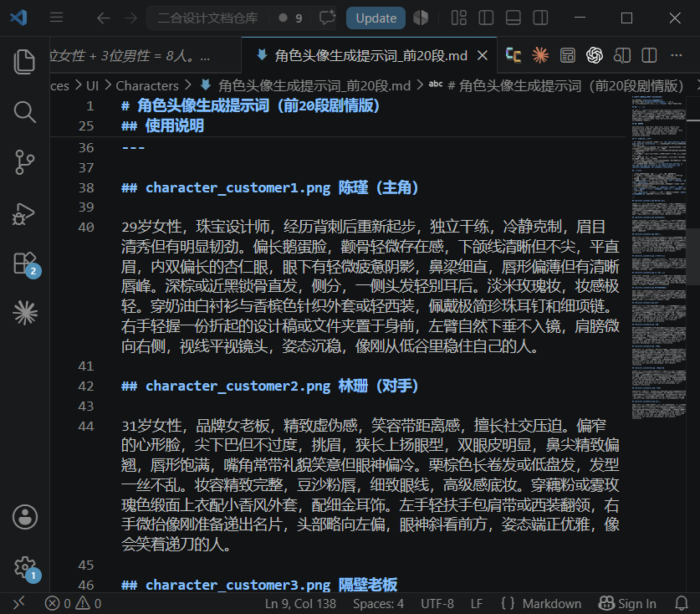Click the VS Code logo icon
Viewport: 700px width, 614px height.
click(x=18, y=18)
